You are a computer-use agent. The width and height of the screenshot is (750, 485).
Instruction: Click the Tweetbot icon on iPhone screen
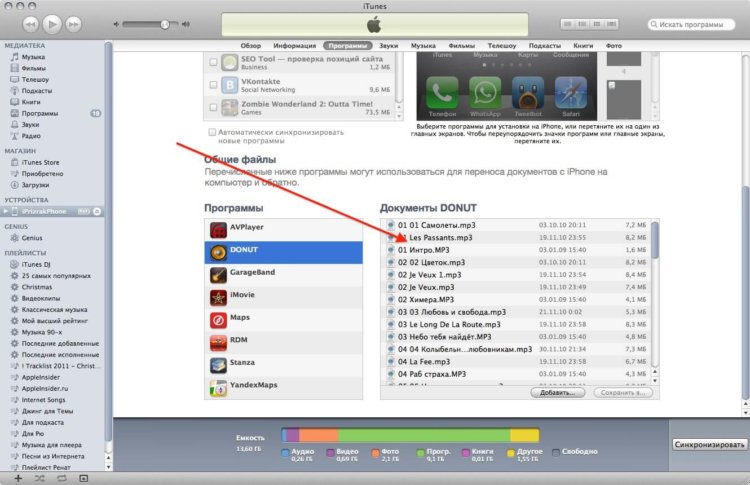coord(528,92)
